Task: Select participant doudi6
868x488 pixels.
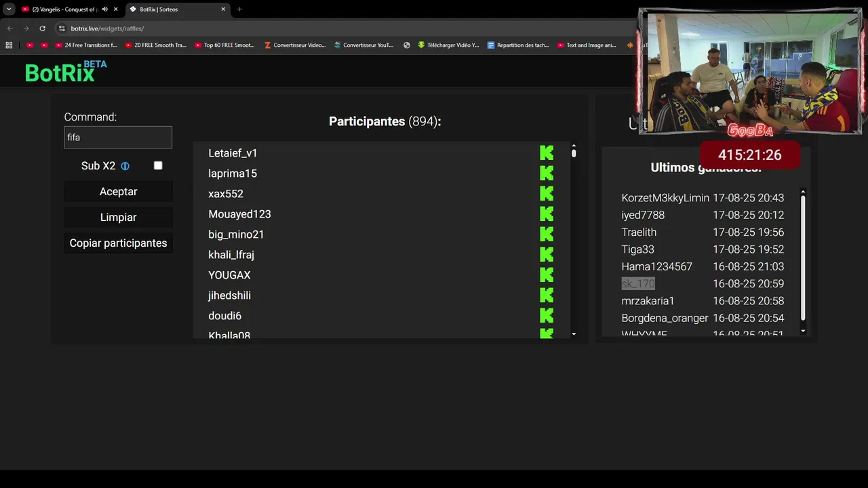Action: pyautogui.click(x=224, y=316)
